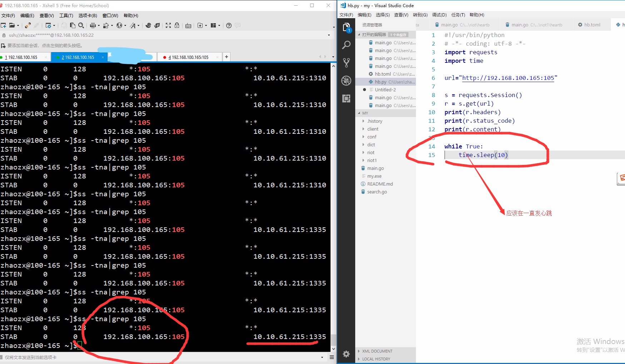Click the Xshell paste clipboard icon
Image resolution: width=625 pixels, height=364 pixels.
pyautogui.click(x=73, y=25)
